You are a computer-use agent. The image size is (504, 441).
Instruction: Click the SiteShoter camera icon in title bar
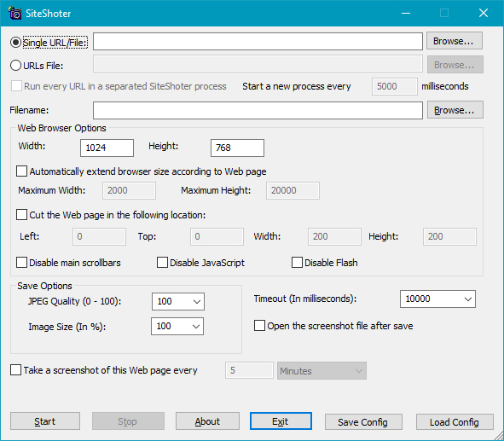[x=14, y=13]
